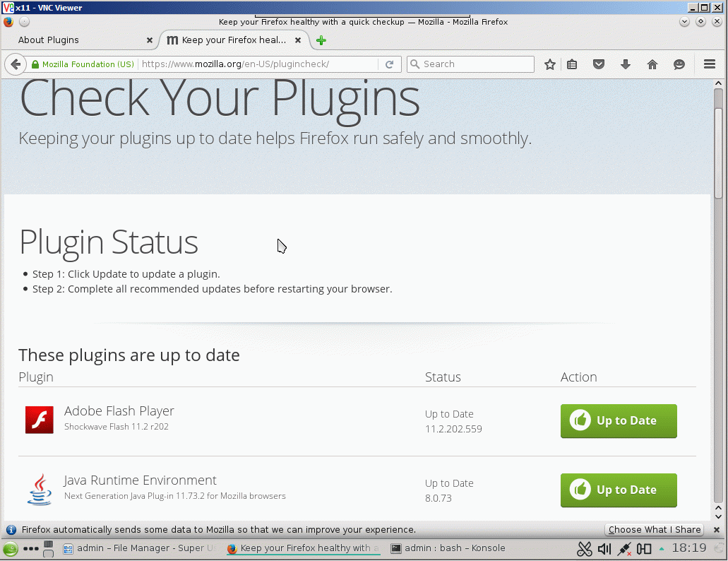Click the version text 11.2.202.559
The image size is (728, 561).
tap(453, 429)
